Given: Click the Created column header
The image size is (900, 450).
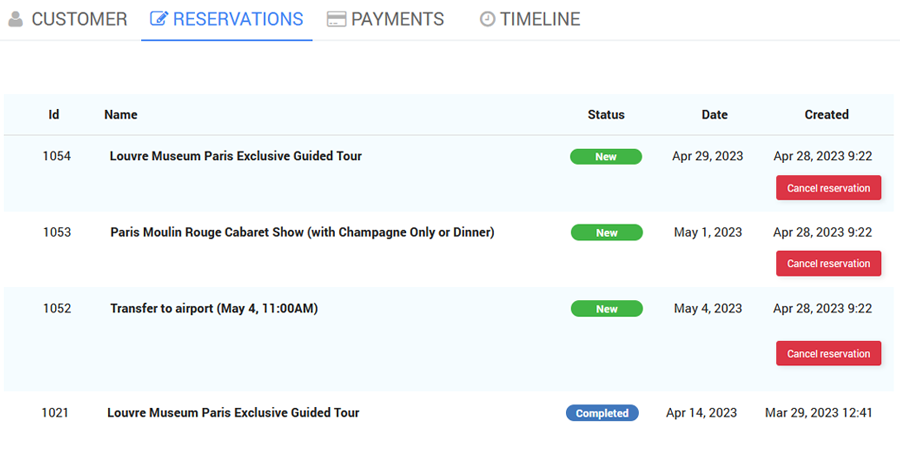Looking at the screenshot, I should [x=826, y=115].
